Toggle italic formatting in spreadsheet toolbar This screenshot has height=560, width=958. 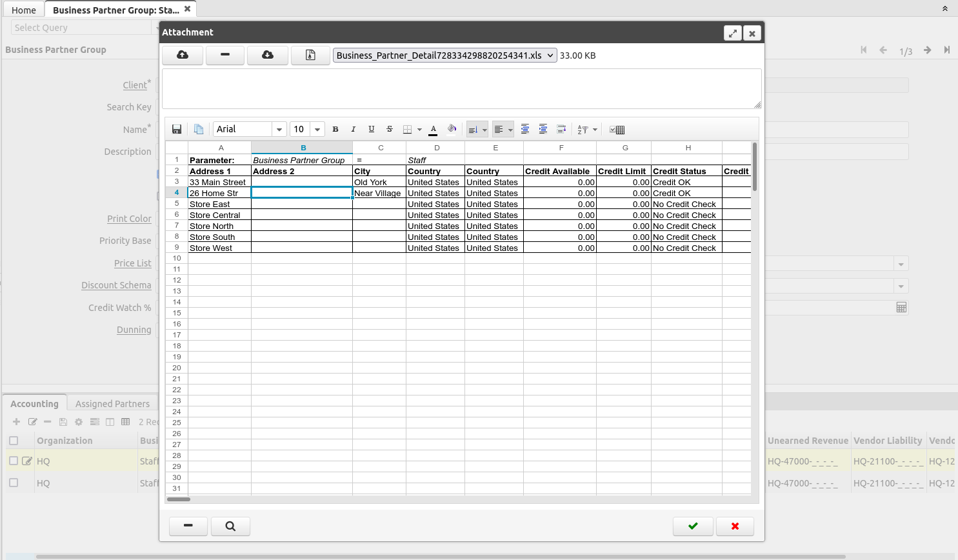pyautogui.click(x=353, y=130)
